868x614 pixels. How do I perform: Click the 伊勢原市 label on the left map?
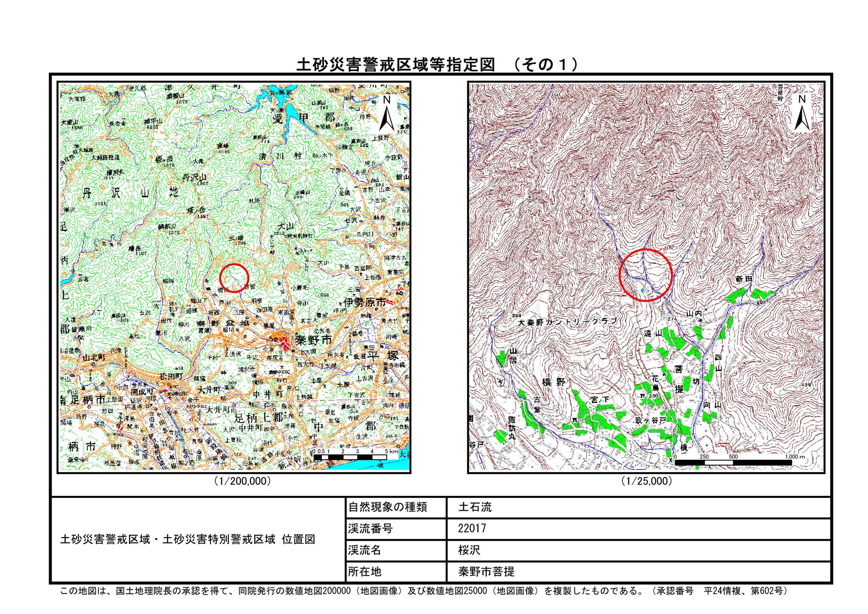(x=364, y=302)
